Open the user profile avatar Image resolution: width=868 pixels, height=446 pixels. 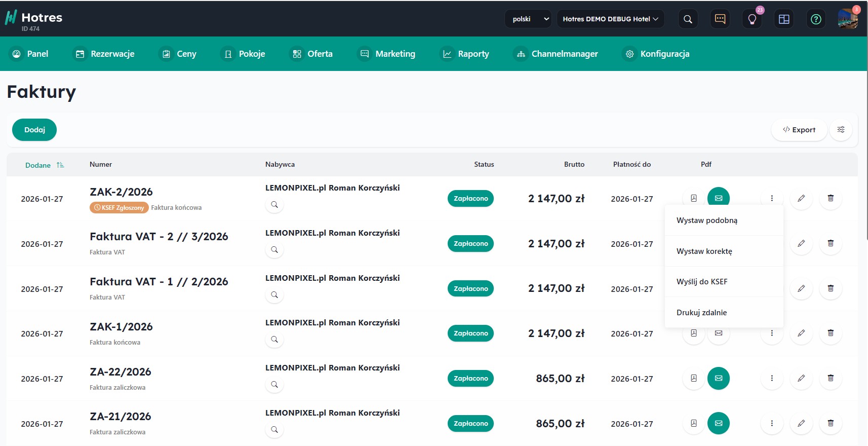[x=847, y=19]
